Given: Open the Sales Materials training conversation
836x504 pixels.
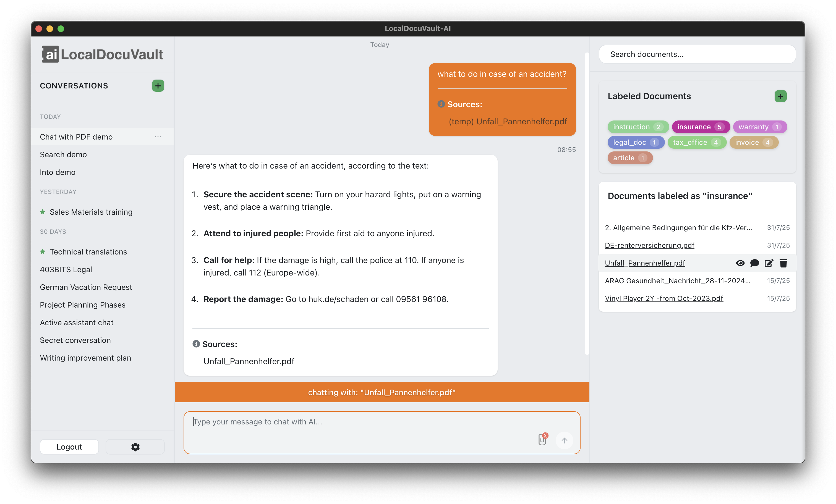Looking at the screenshot, I should [x=91, y=212].
